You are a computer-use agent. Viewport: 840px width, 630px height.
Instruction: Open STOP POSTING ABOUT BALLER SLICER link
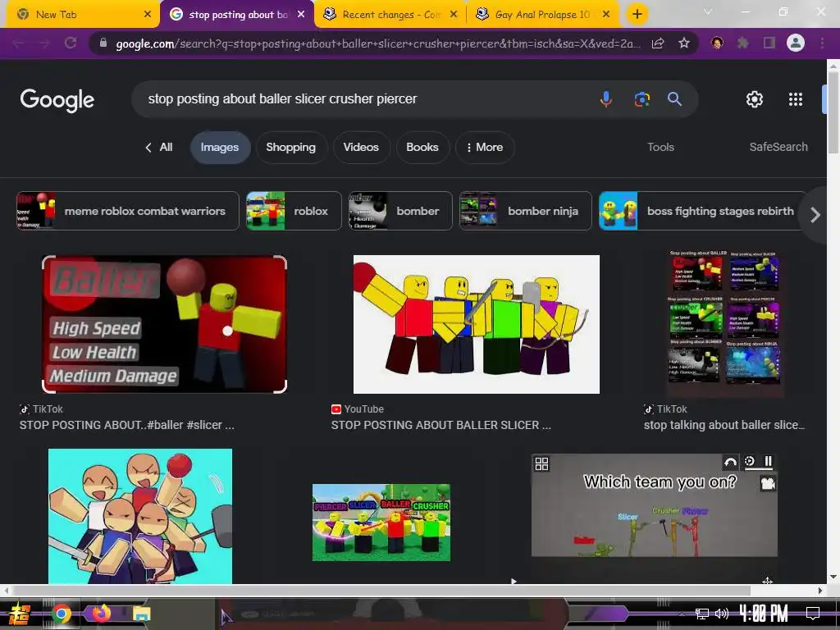441,425
